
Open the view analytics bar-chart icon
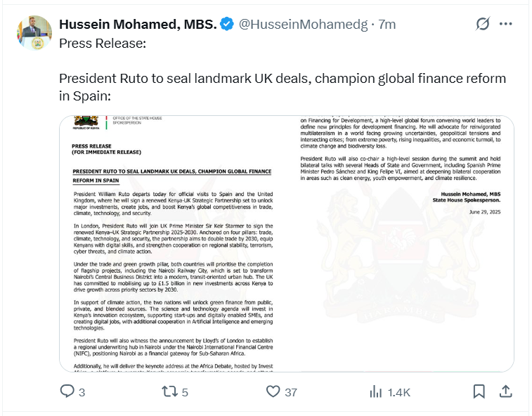[x=376, y=392]
